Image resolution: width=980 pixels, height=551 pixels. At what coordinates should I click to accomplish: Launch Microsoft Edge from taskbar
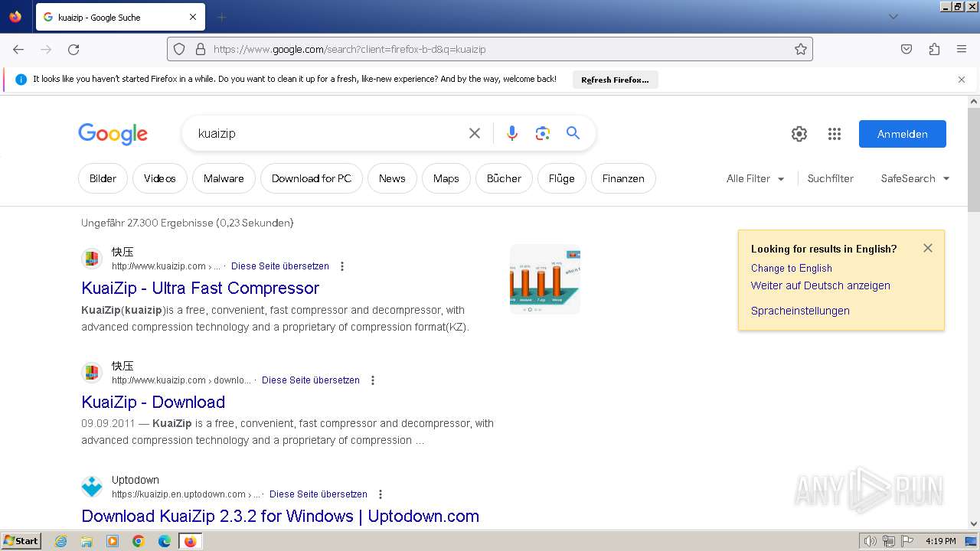click(165, 541)
